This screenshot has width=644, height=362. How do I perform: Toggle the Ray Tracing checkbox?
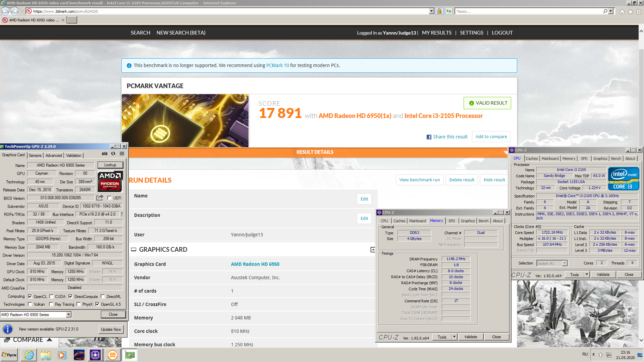point(51,304)
